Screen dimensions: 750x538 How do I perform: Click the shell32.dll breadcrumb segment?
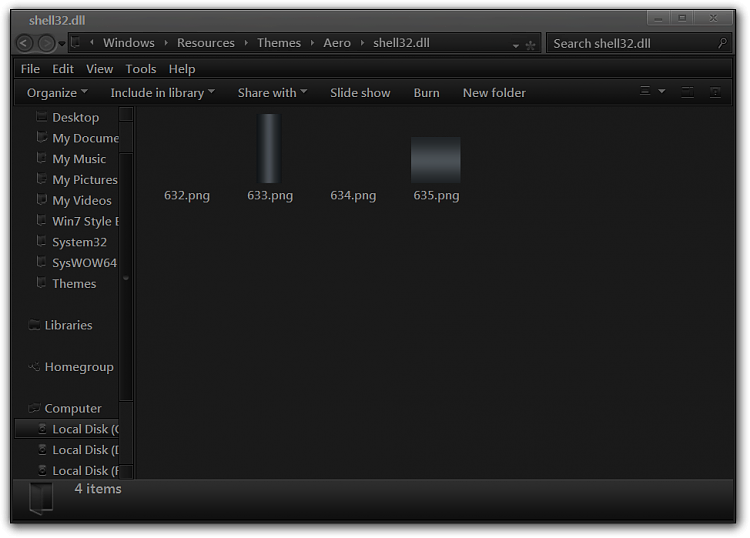[401, 43]
